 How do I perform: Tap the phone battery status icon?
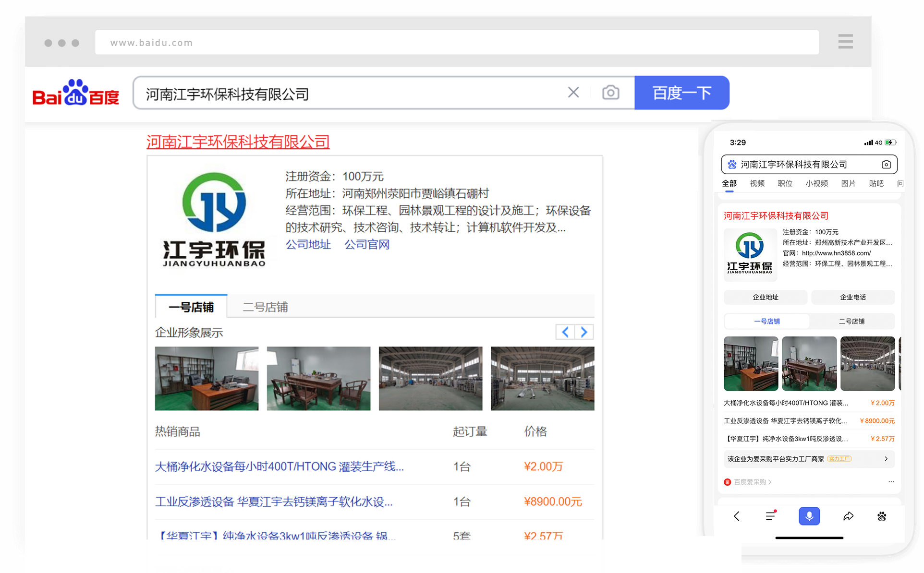pyautogui.click(x=890, y=143)
